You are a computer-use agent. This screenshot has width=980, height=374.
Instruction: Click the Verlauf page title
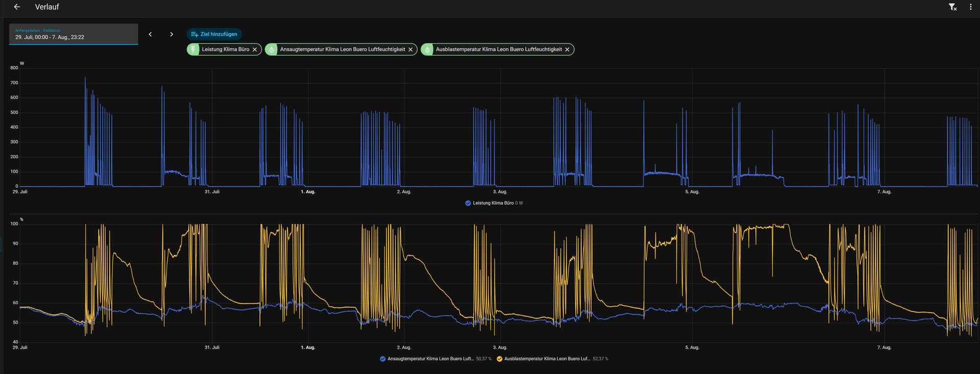click(47, 7)
